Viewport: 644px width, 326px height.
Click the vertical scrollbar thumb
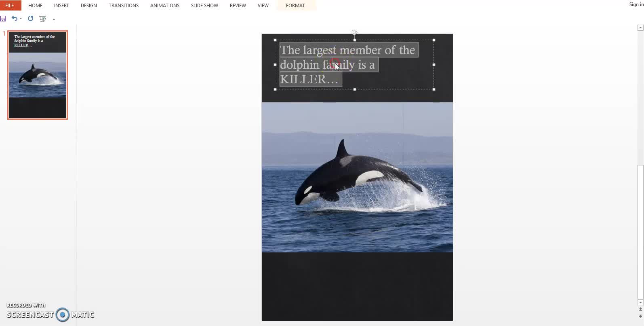point(640,231)
